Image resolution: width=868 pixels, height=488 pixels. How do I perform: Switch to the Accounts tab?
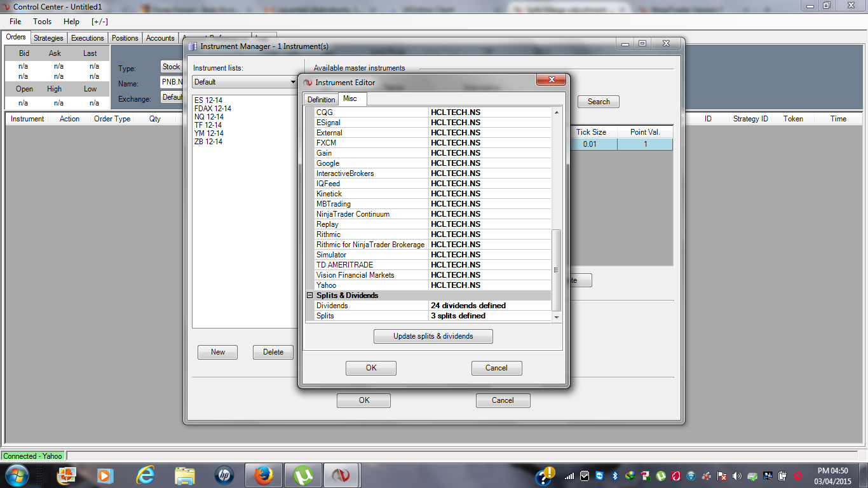(x=160, y=38)
